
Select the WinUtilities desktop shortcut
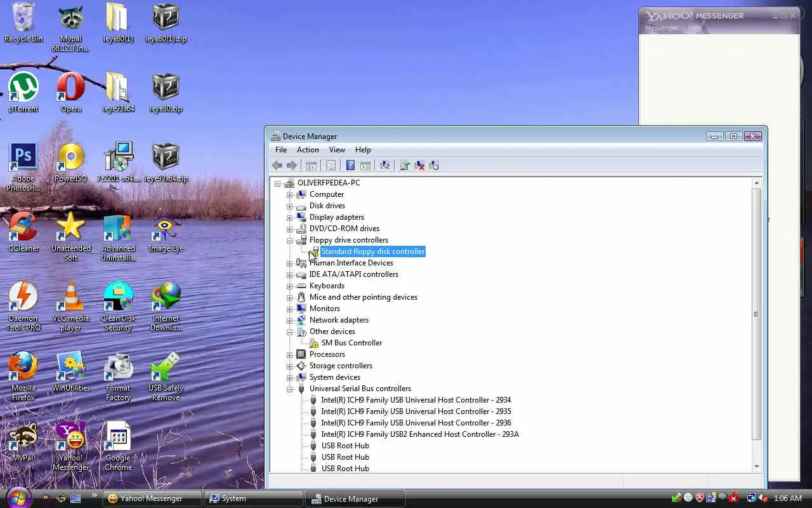[x=71, y=372]
